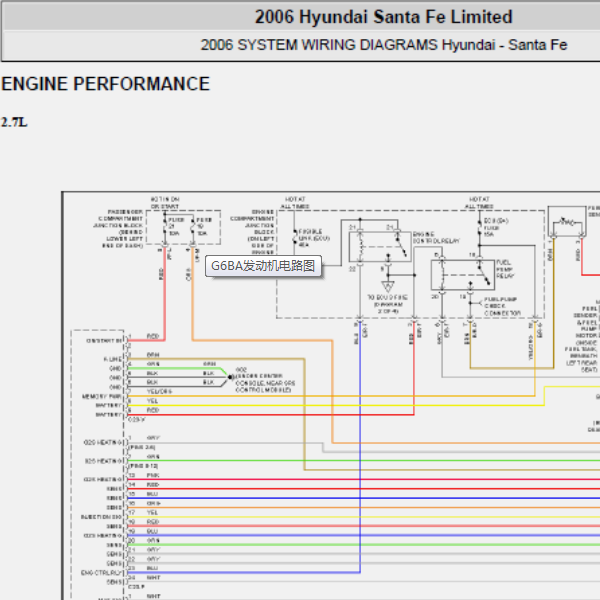The width and height of the screenshot is (600, 600).
Task: Click the fuel pump relay switch symbol
Action: click(x=463, y=274)
